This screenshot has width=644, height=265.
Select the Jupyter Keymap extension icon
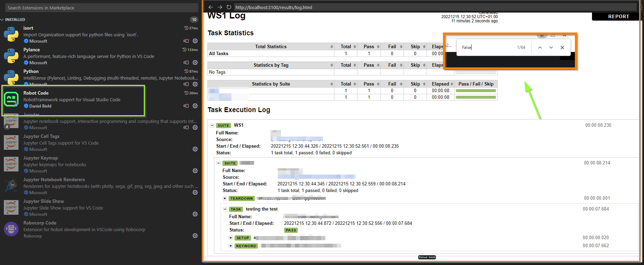pyautogui.click(x=11, y=164)
